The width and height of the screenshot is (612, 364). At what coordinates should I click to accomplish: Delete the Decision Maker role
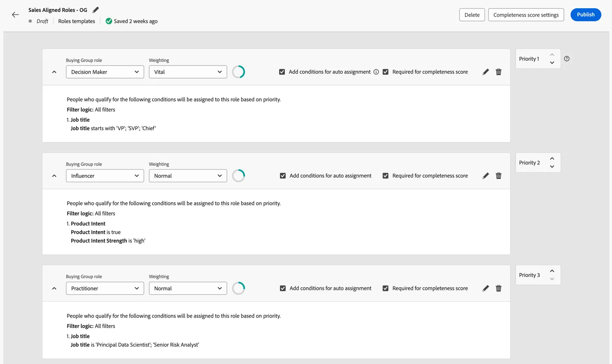tap(498, 72)
